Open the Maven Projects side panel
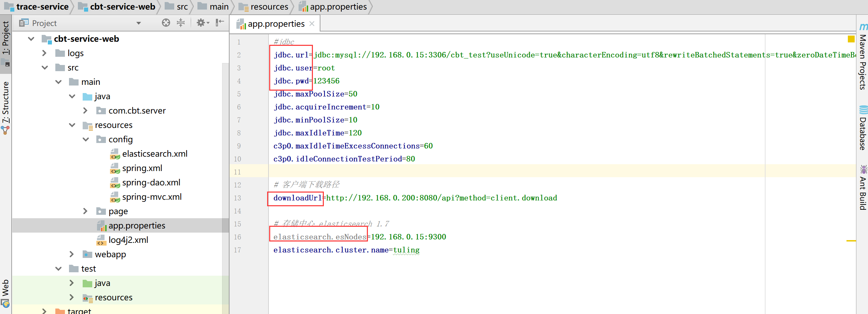 pyautogui.click(x=863, y=57)
